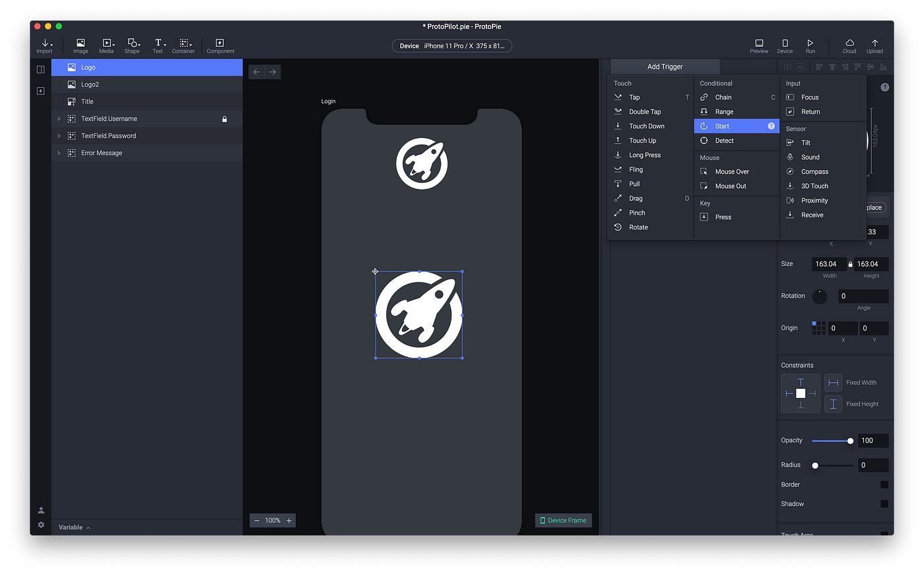Toggle the Device Frame button
Viewport: 924px width, 575px height.
[564, 520]
